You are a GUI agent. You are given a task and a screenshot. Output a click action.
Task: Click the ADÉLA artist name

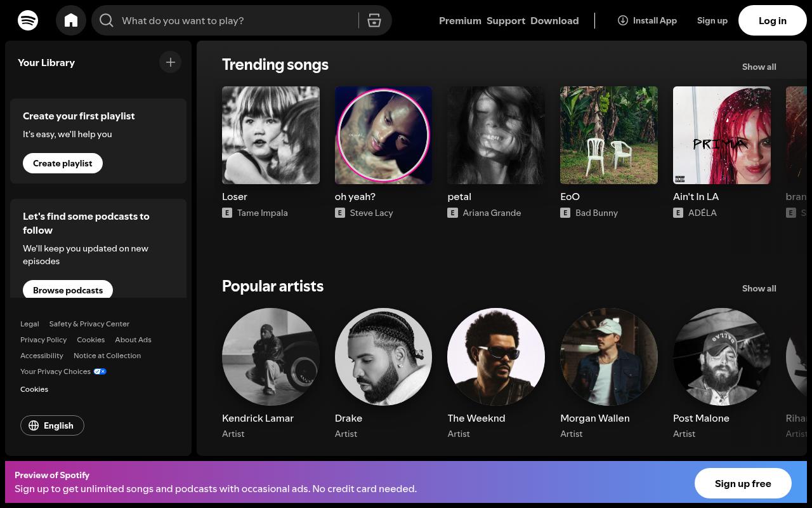(702, 213)
